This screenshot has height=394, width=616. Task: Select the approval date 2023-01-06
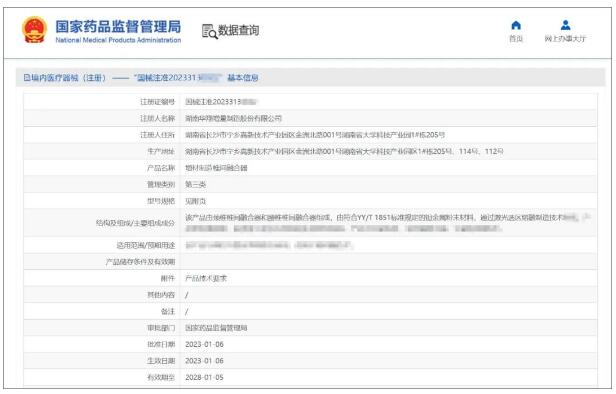coord(204,345)
